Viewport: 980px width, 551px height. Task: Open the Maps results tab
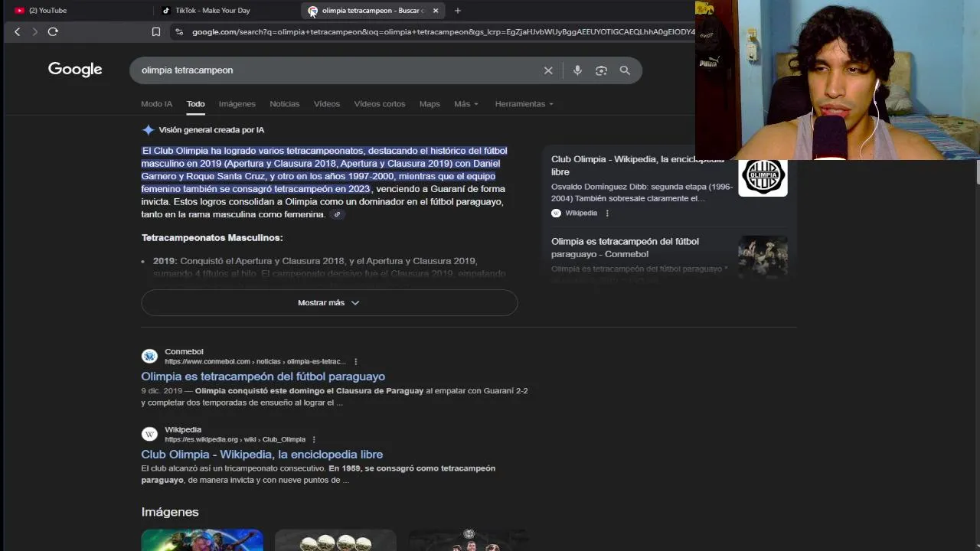pyautogui.click(x=430, y=104)
